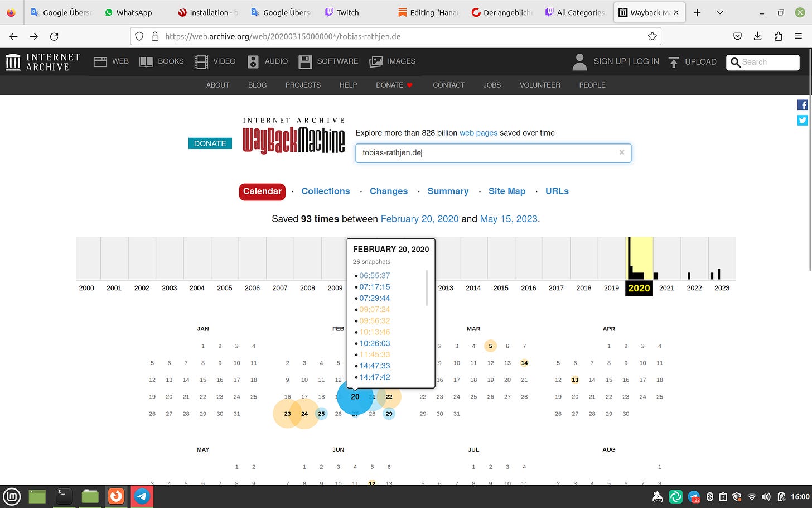Click the February 23 calendar bubble
812x508 pixels.
click(287, 414)
